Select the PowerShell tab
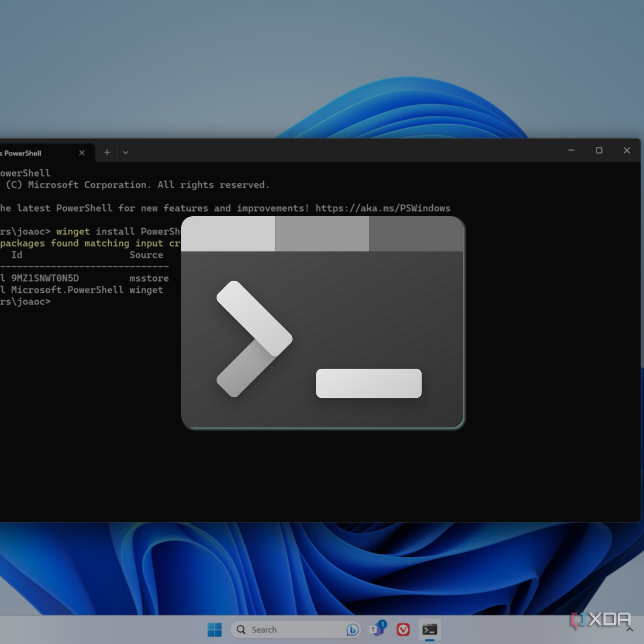This screenshot has height=644, width=644. pos(24,153)
